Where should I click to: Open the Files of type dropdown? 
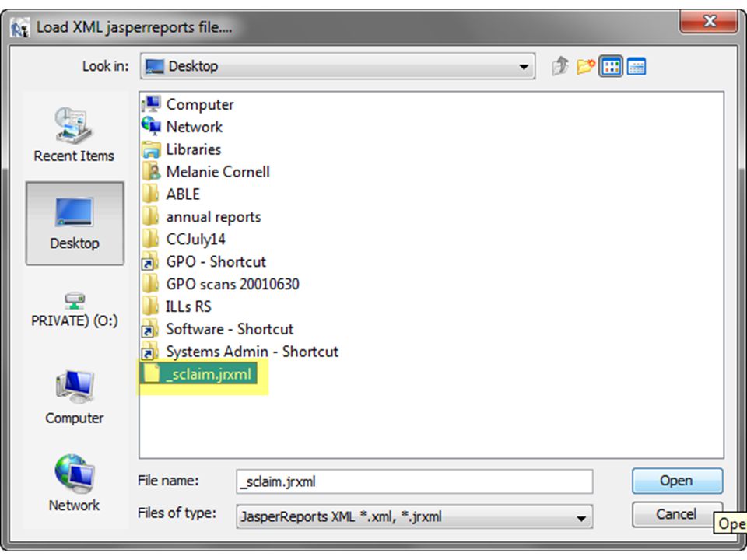[580, 518]
